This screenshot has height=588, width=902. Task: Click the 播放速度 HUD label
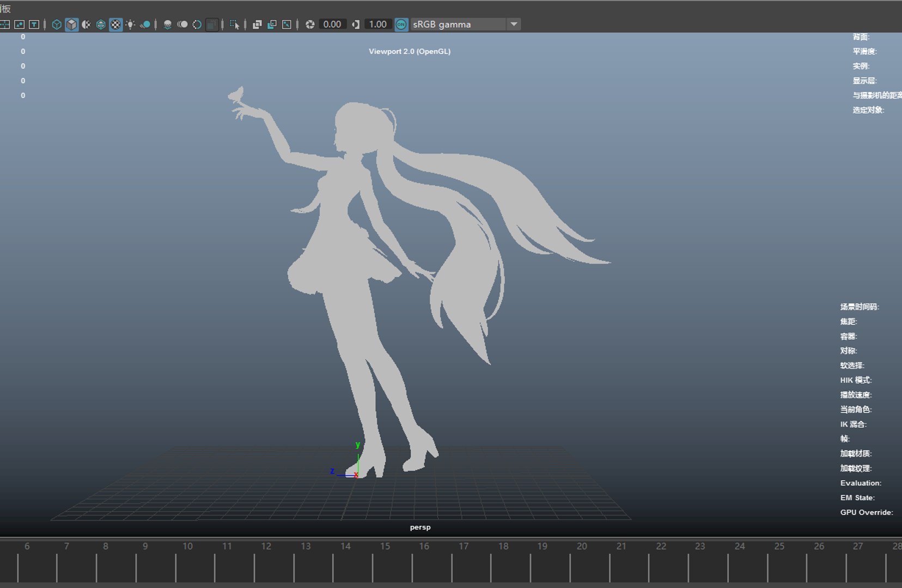856,395
